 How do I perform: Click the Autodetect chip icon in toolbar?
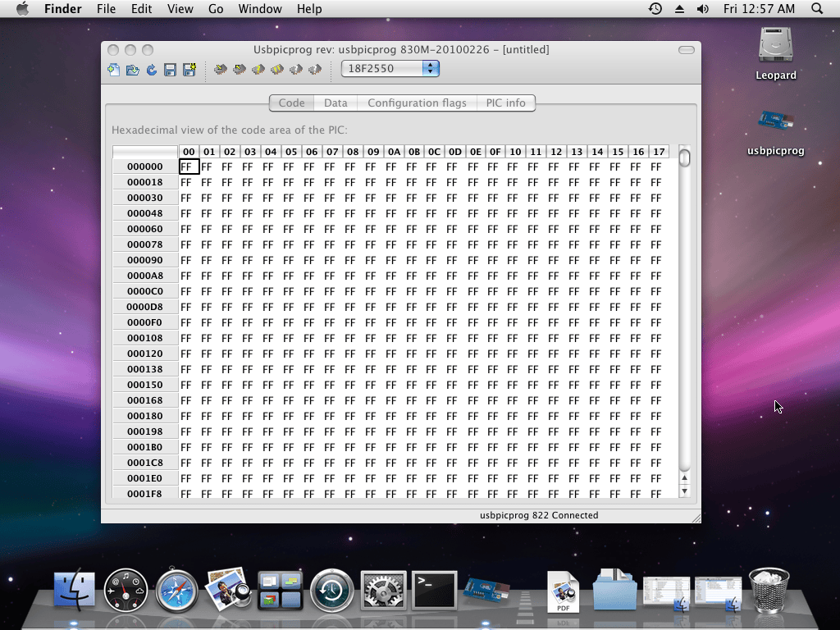pos(315,69)
